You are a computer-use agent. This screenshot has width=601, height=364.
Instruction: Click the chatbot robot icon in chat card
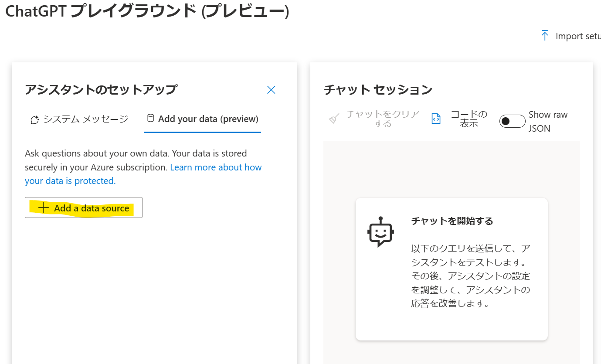pos(381,232)
